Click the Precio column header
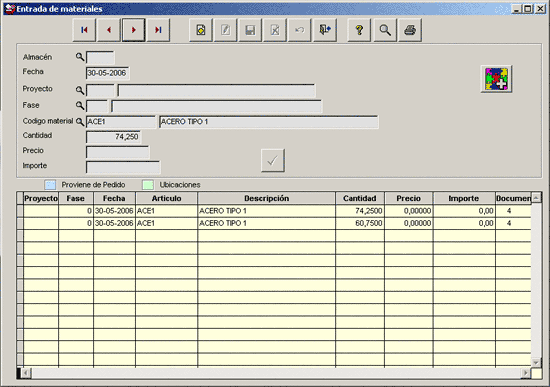The image size is (550, 387). (x=409, y=198)
